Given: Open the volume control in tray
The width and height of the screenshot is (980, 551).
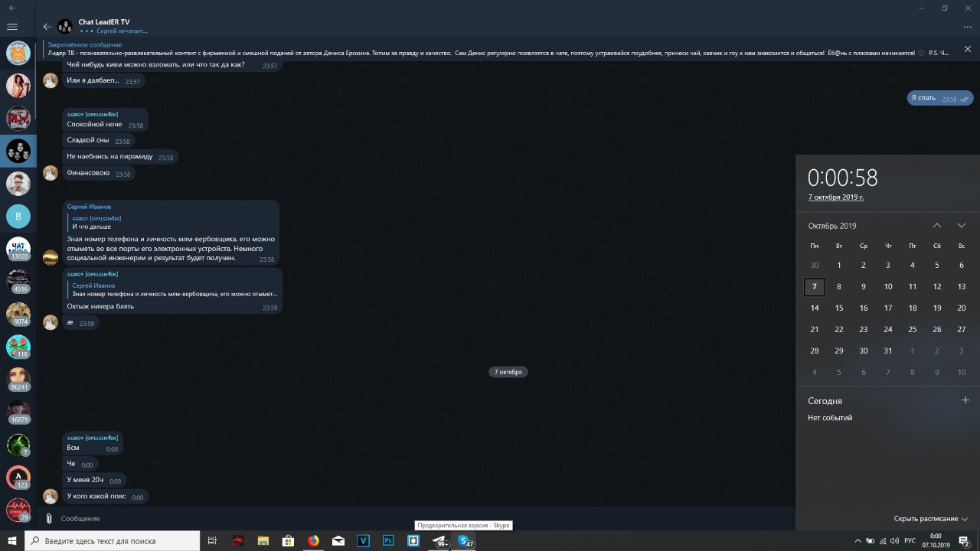Looking at the screenshot, I should 894,541.
